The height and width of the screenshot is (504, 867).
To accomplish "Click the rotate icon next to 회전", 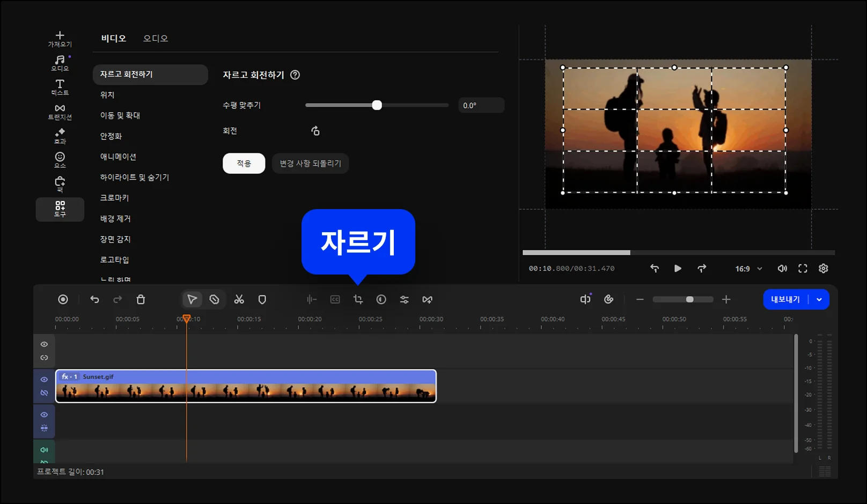I will point(315,131).
